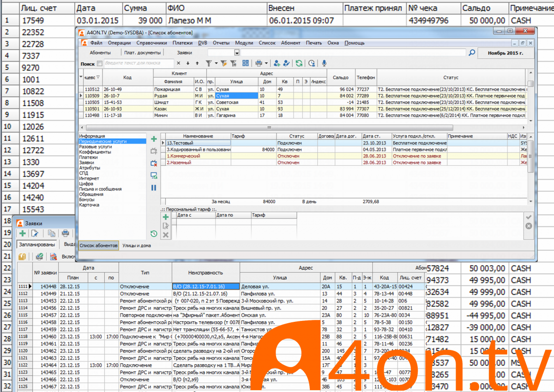554x392 pixels.
Task: Sort by the Сальдо column header
Action: tap(341, 78)
